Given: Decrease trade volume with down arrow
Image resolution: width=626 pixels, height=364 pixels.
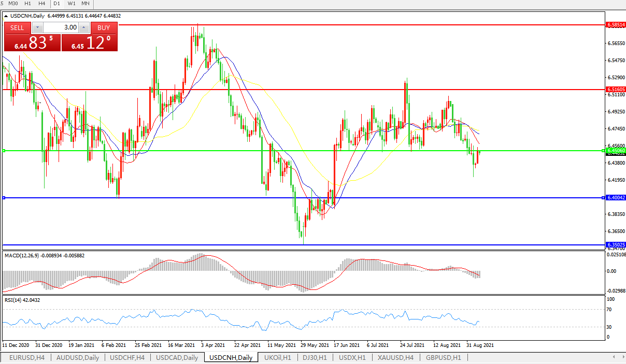Looking at the screenshot, I should [38, 27].
